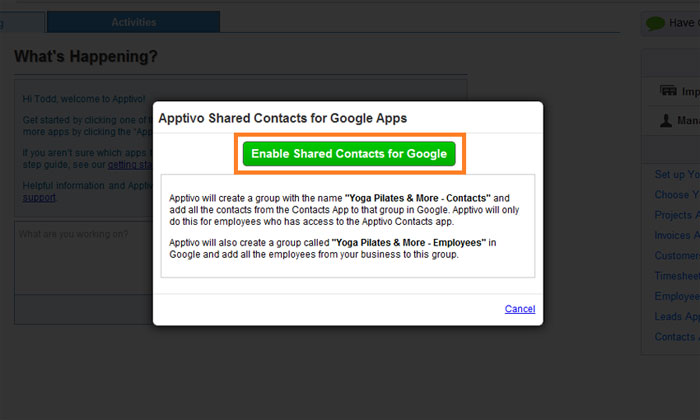This screenshot has height=420, width=700.
Task: Open the Leads App link in sidebar
Action: (676, 316)
